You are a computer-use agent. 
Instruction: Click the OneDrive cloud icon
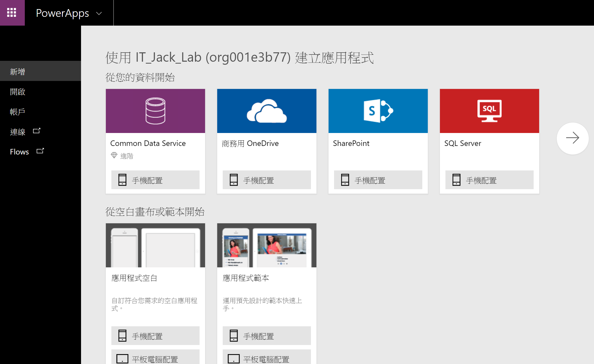(267, 111)
